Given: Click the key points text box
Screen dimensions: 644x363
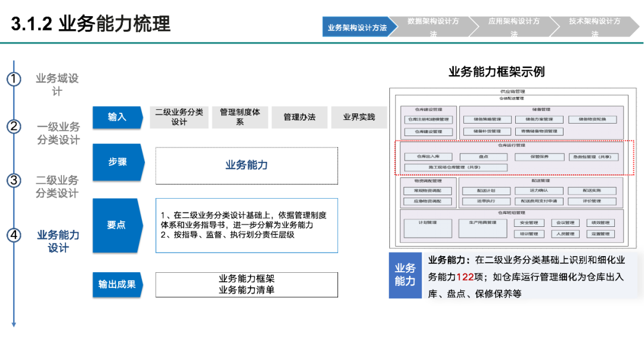Looking at the screenshot, I should (x=247, y=226).
